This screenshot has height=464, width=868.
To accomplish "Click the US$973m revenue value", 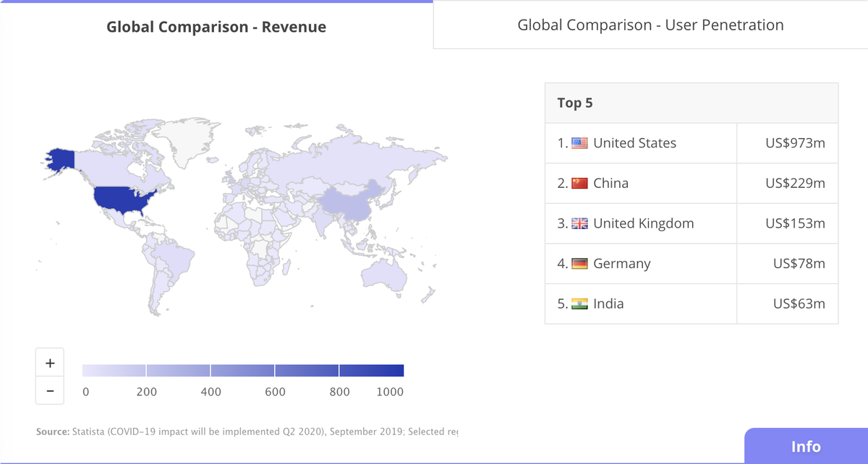I will point(795,143).
